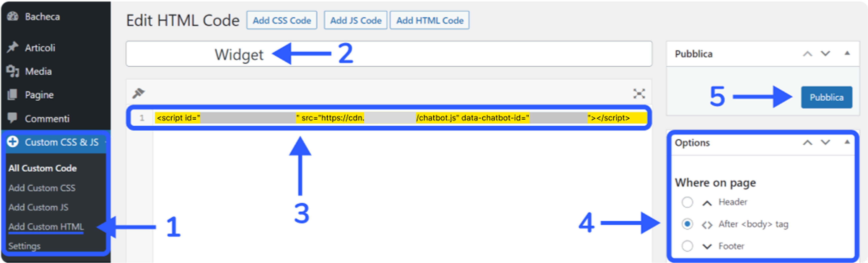Click the Edit HTML Code heading

pos(183,20)
